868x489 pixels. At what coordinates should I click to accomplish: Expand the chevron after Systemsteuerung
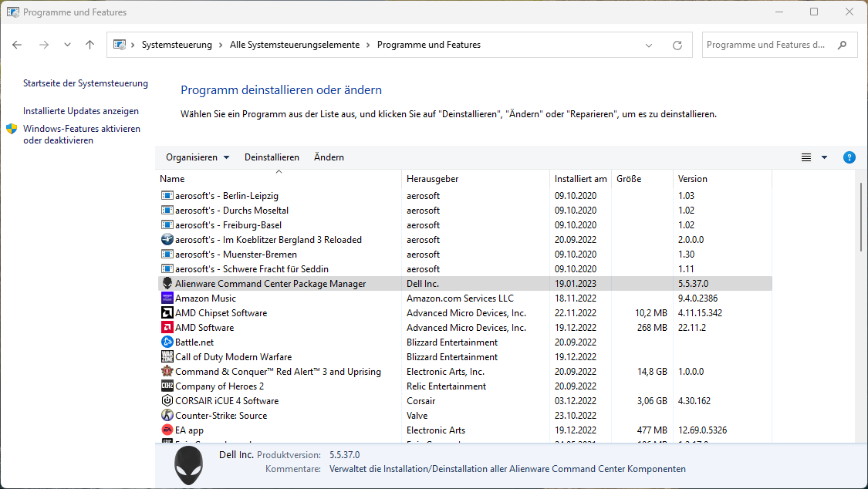point(221,45)
